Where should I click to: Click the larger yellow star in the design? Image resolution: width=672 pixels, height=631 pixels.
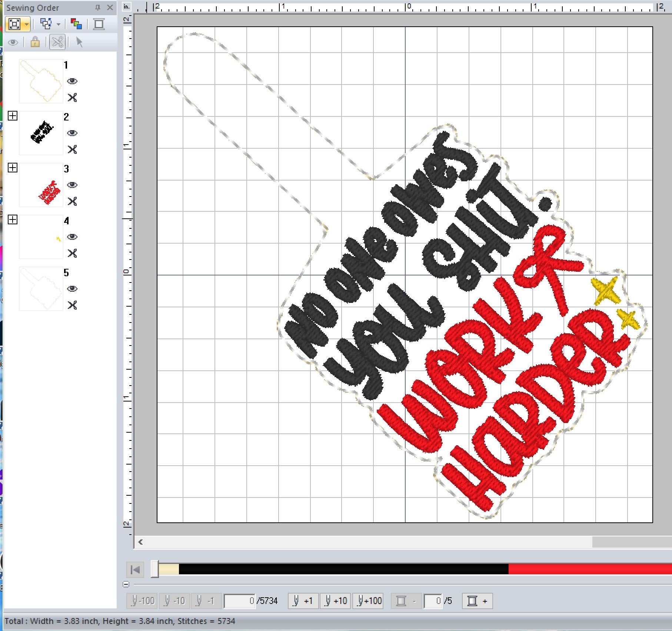pyautogui.click(x=606, y=291)
